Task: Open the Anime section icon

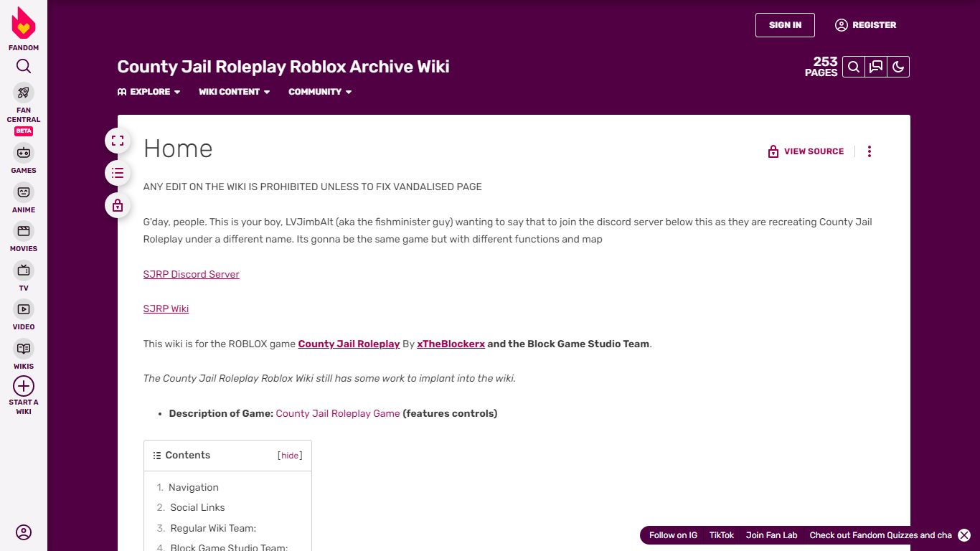Action: pyautogui.click(x=24, y=192)
